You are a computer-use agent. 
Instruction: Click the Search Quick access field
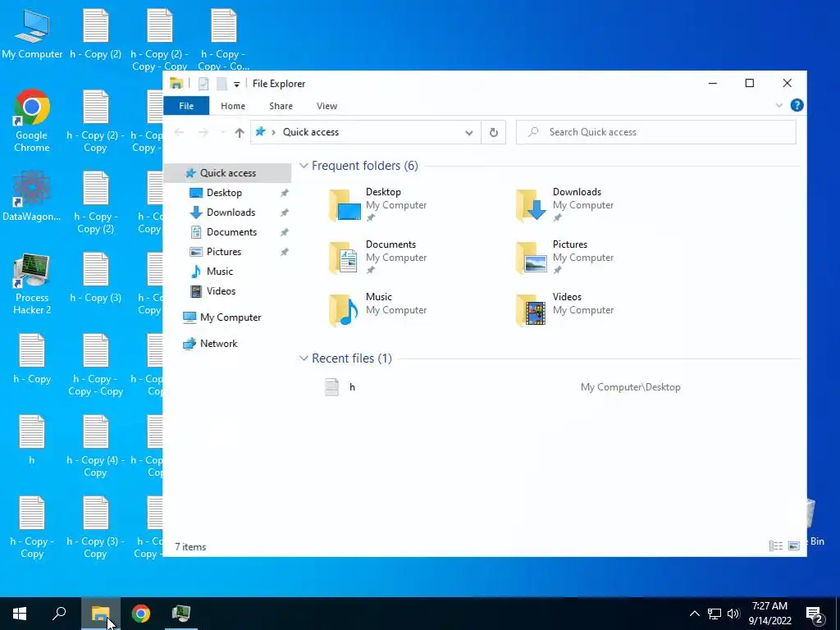655,132
